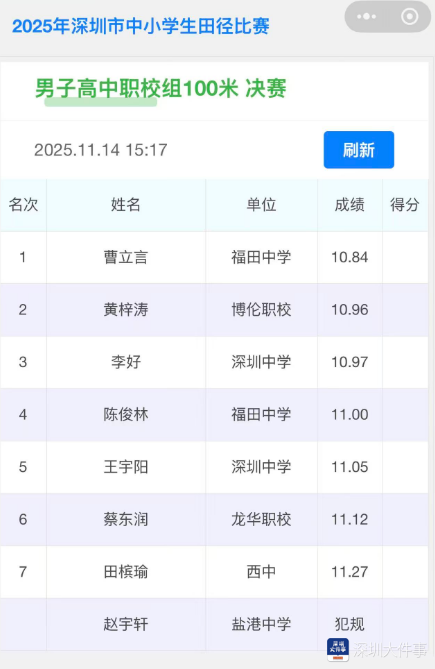Viewport: 435px width, 669px height.
Task: Select the 男子高中职校组100米 决赛 heading
Action: point(161,89)
